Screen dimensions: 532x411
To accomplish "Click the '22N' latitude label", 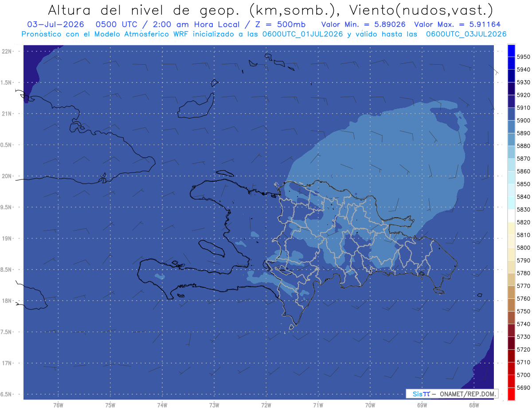I will [7, 51].
